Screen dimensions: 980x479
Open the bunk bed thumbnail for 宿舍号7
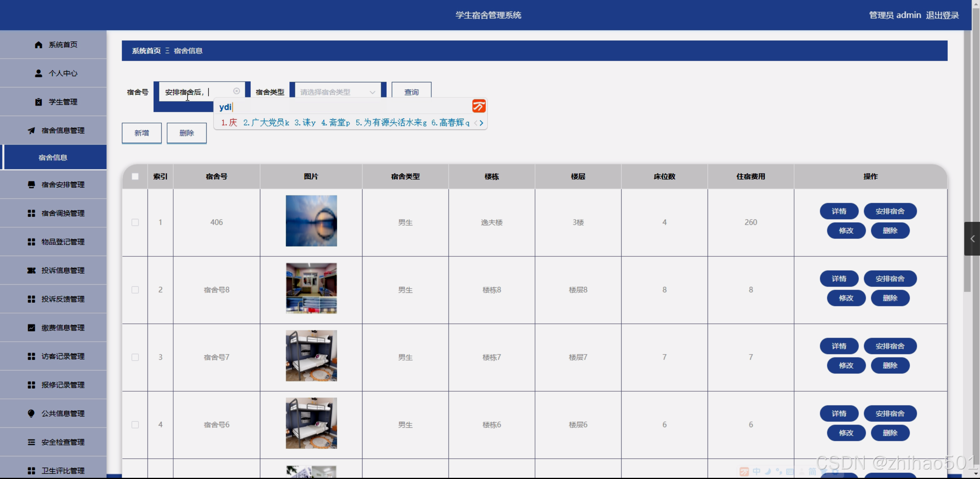coord(311,356)
